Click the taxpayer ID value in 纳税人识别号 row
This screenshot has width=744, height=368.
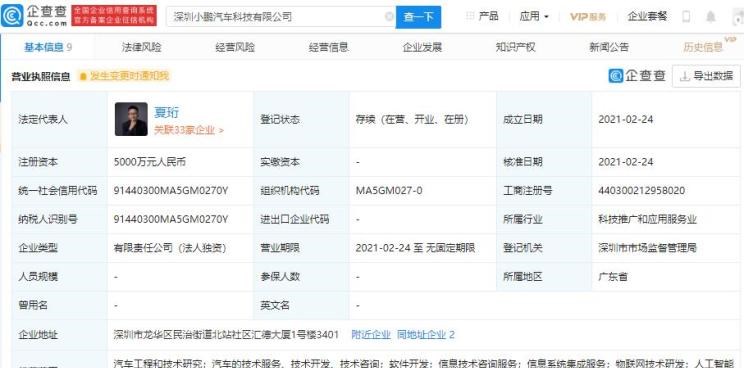coord(171,219)
